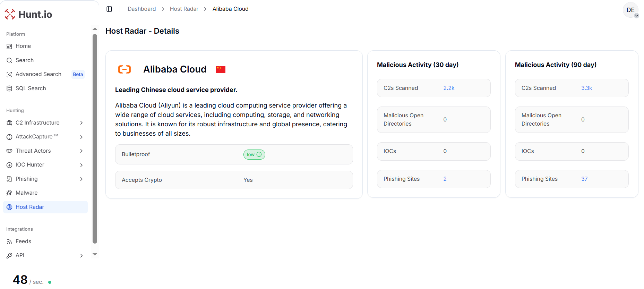Image resolution: width=644 pixels, height=289 pixels.
Task: Click the Home icon in sidebar
Action: (x=9, y=46)
